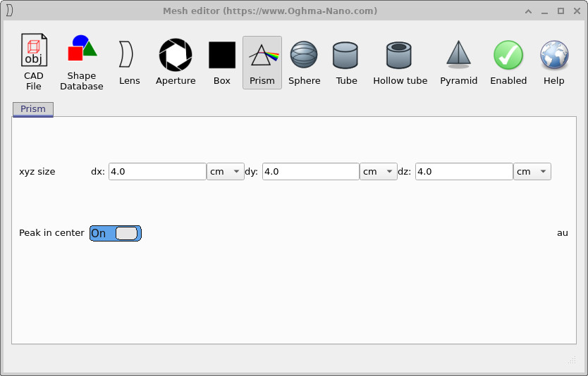Toggle the Enabled green checkmark
The image size is (588, 376).
[x=508, y=62]
